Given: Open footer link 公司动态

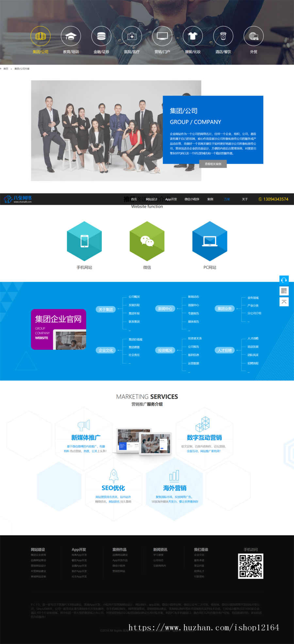Looking at the screenshot, I should coord(158,560).
